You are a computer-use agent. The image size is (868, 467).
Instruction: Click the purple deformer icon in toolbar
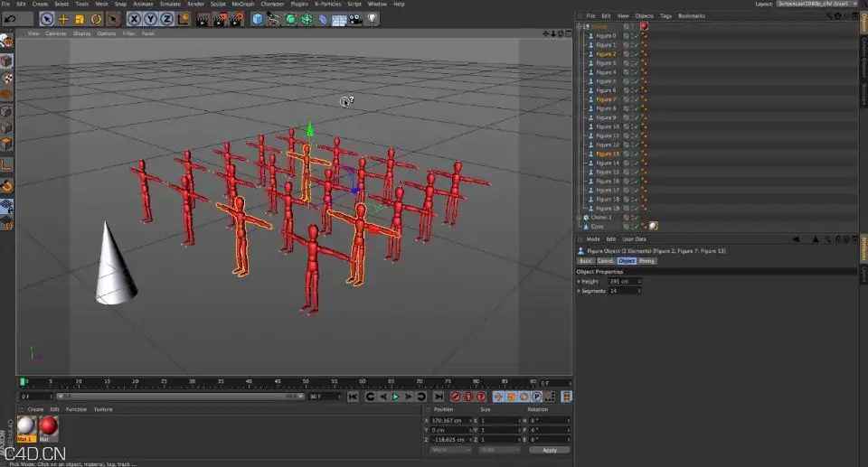click(x=324, y=19)
